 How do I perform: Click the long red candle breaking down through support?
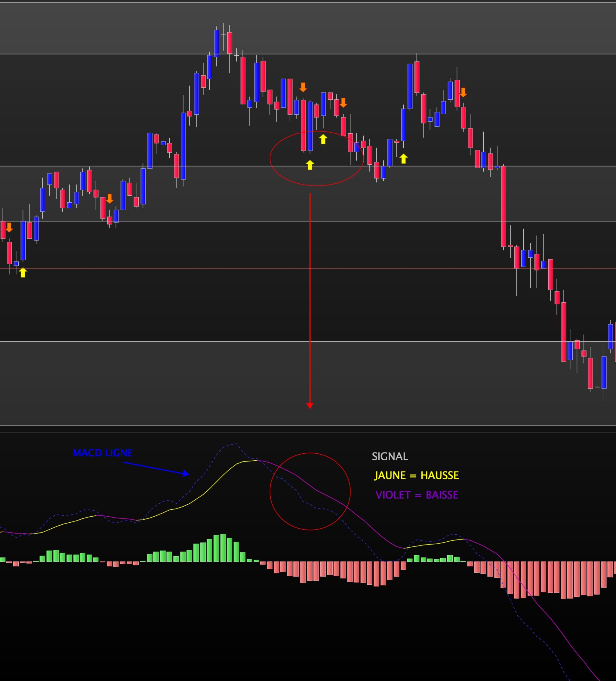coord(504,206)
